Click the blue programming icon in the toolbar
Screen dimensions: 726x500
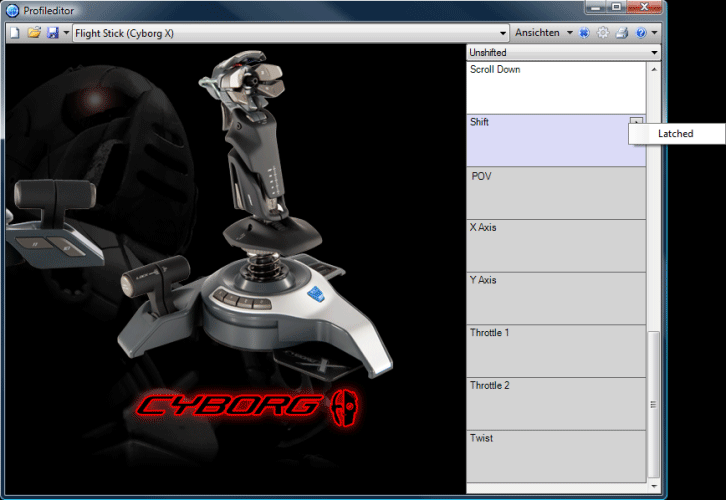[584, 33]
